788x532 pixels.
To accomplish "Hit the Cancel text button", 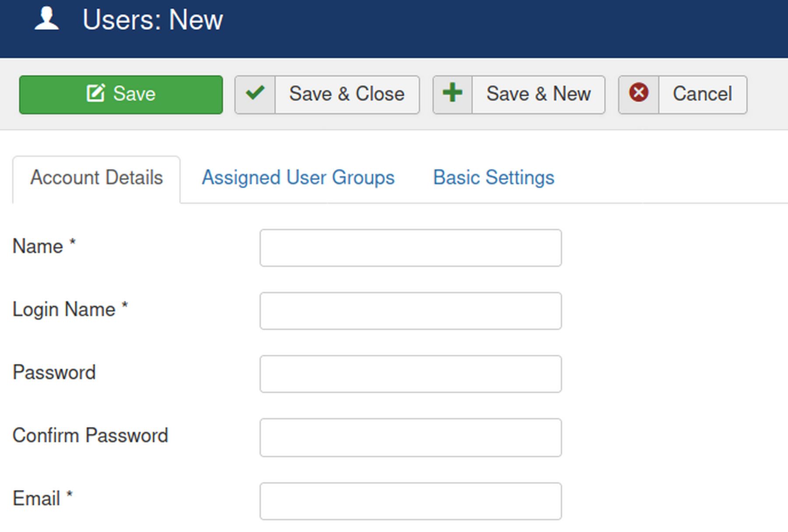I will [x=702, y=94].
